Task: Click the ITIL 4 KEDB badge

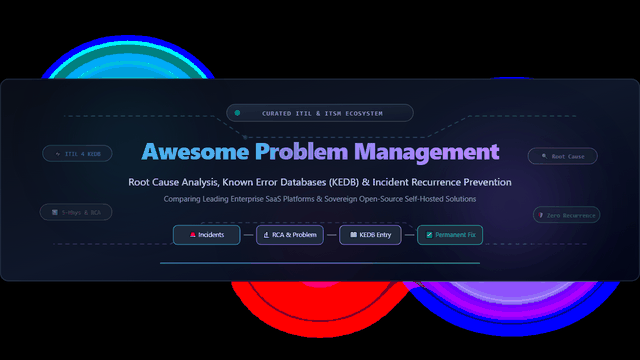Action: pyautogui.click(x=77, y=154)
